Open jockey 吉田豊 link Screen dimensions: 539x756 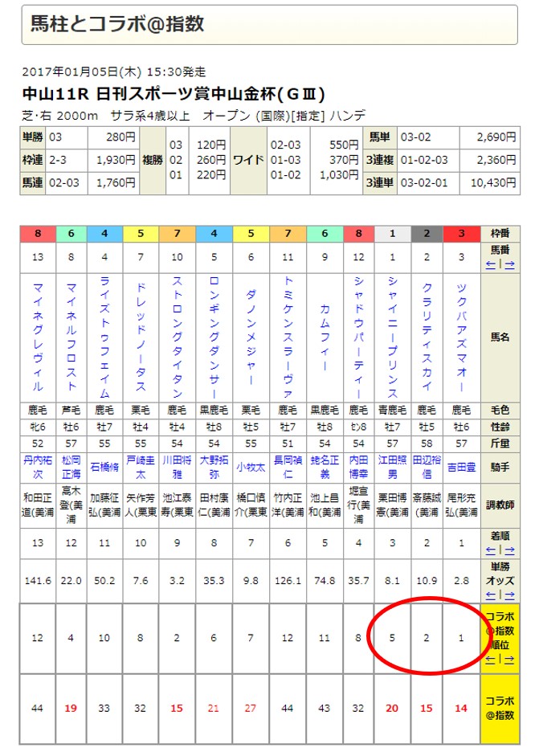(461, 468)
